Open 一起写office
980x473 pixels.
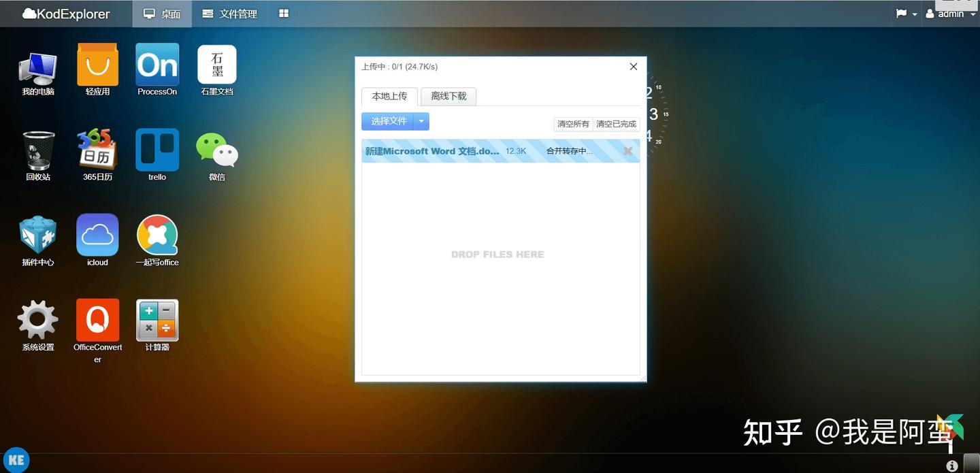[x=157, y=235]
